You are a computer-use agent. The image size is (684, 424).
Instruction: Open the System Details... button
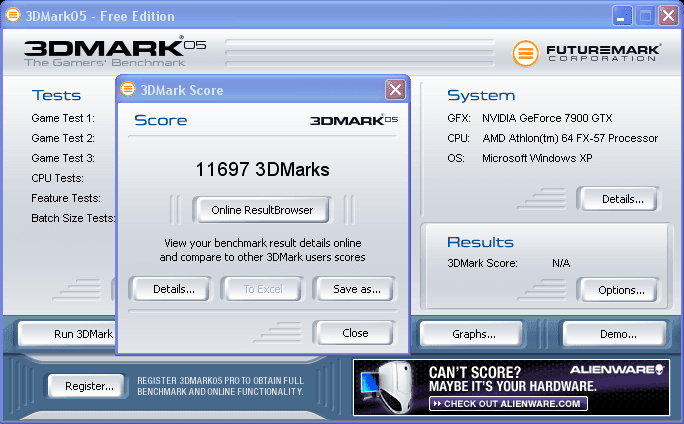coord(619,199)
